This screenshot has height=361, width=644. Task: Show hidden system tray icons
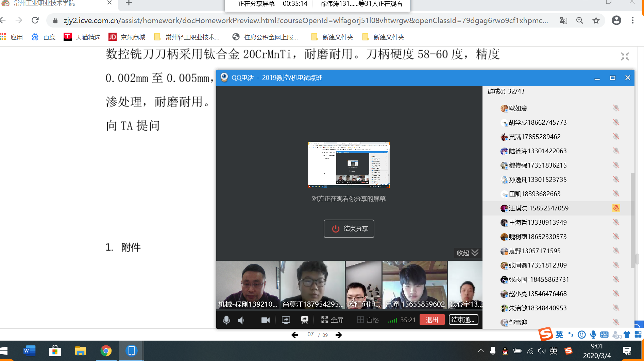pyautogui.click(x=480, y=351)
